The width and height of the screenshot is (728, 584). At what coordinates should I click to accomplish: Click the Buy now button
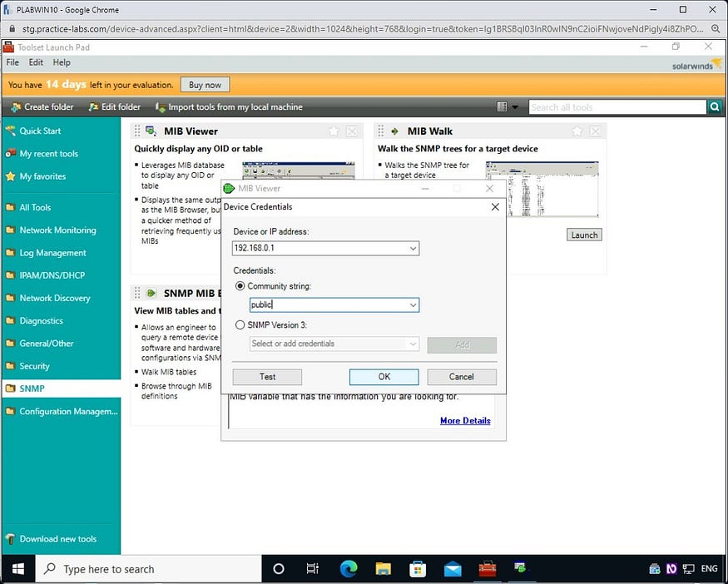205,85
